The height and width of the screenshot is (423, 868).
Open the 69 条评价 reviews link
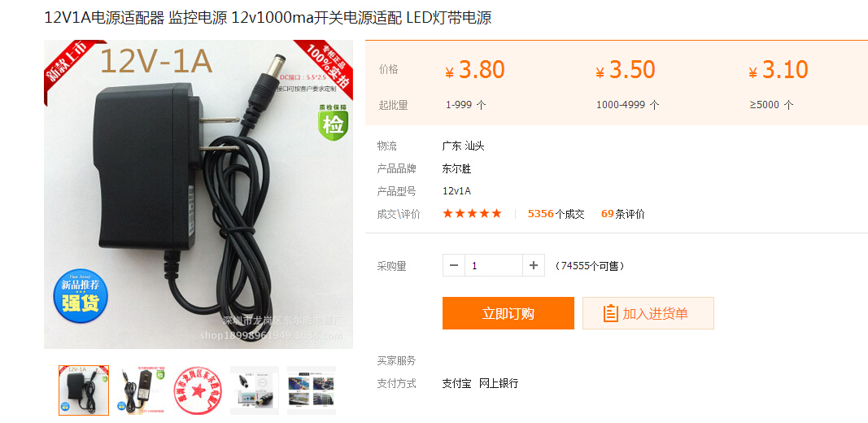pos(623,214)
